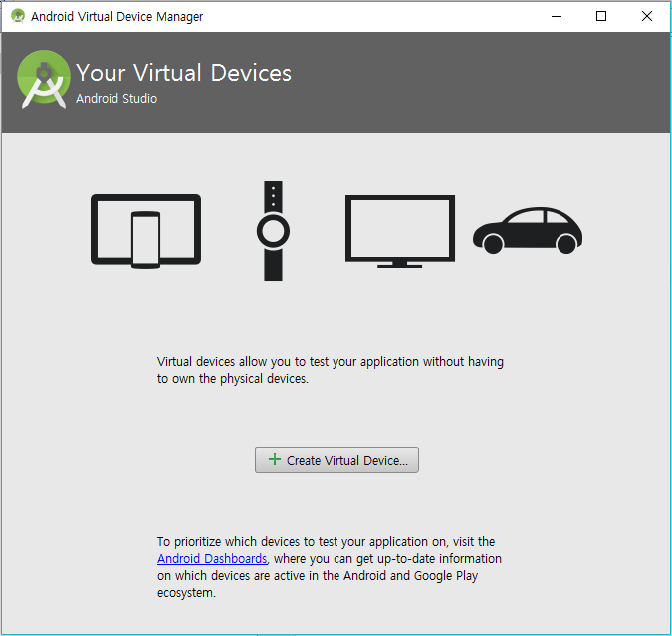
Task: Click the green plus icon on button
Action: pos(275,460)
